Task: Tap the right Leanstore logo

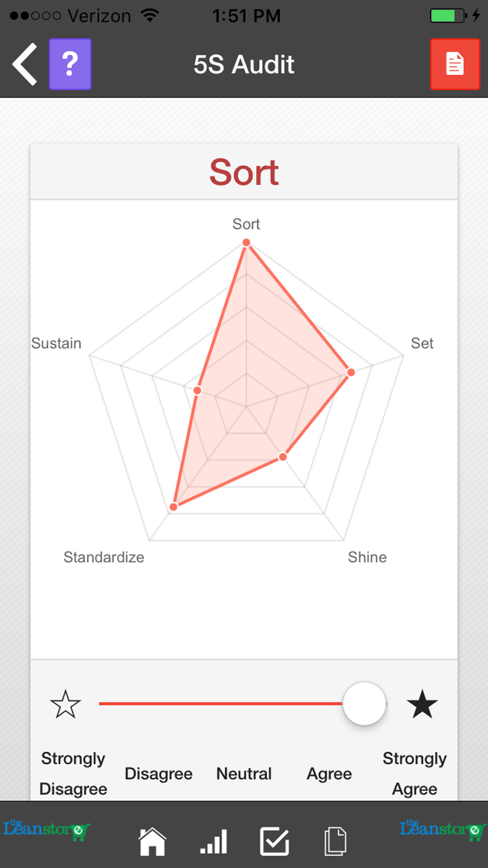Action: (x=443, y=829)
